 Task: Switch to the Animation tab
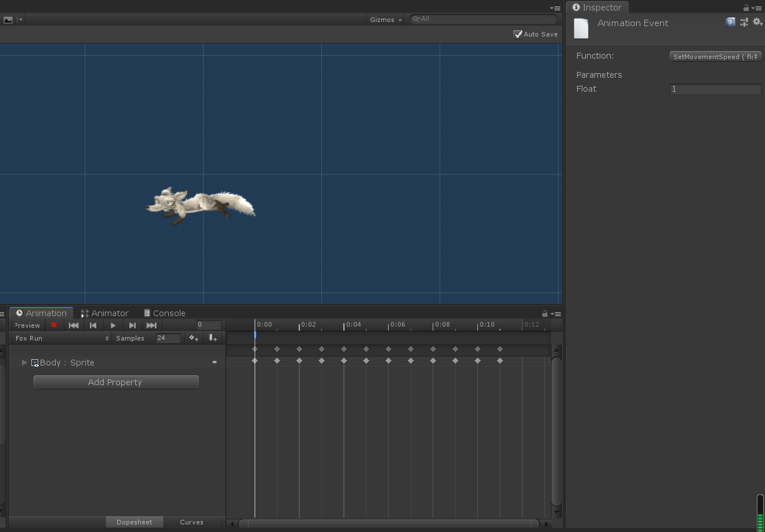click(x=41, y=313)
